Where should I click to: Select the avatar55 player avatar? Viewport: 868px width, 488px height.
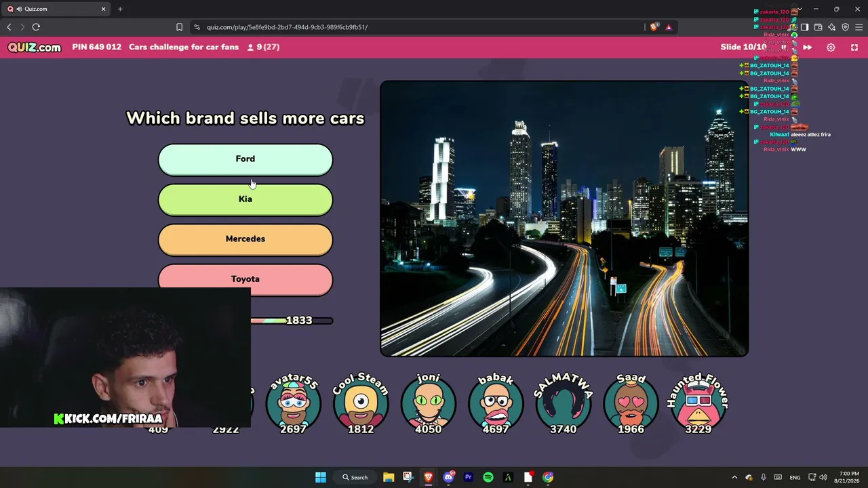click(293, 403)
